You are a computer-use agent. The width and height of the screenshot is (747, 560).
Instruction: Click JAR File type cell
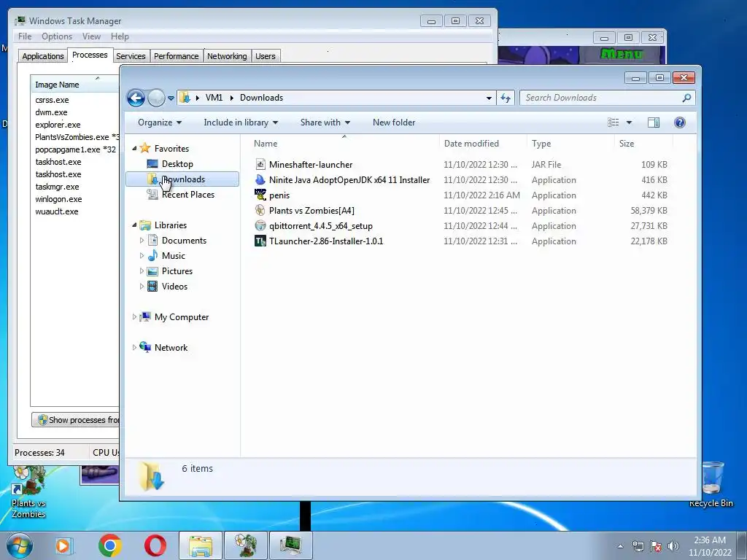[x=546, y=164]
